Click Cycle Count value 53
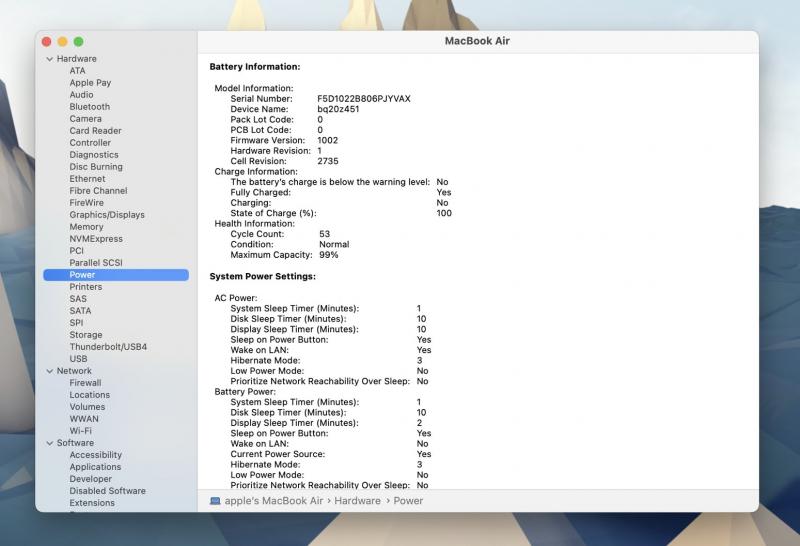The image size is (800, 546). pos(324,234)
